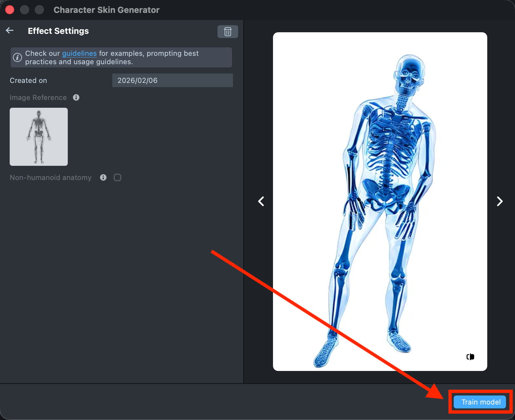The width and height of the screenshot is (515, 420).
Task: Click the Character Skin Generator title text
Action: click(106, 10)
